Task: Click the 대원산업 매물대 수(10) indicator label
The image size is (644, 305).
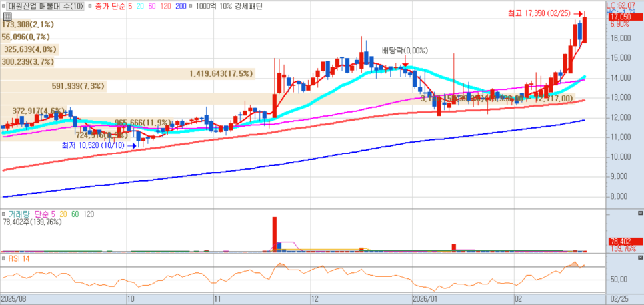Action: click(45, 6)
